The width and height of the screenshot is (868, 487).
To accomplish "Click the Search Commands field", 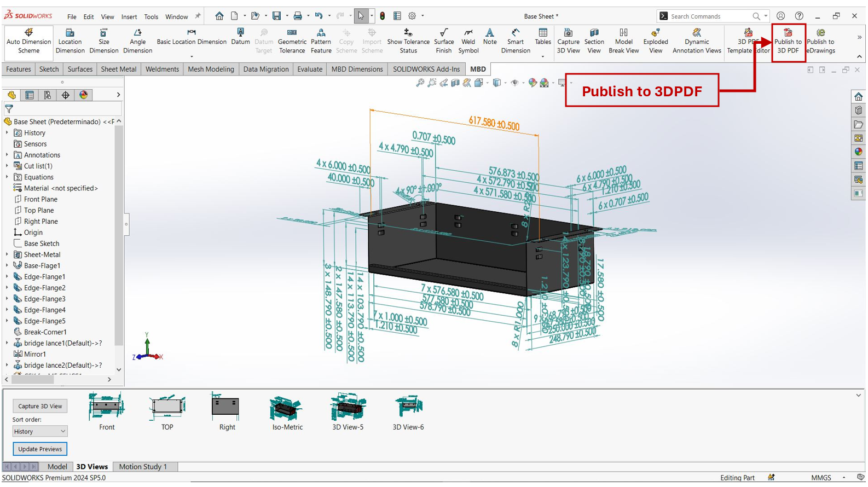I will (x=709, y=16).
